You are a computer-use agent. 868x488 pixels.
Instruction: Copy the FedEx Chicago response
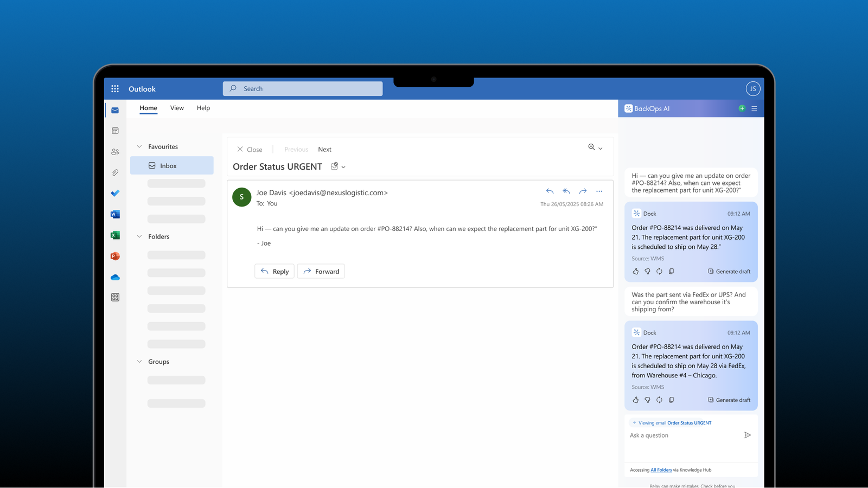[671, 400]
